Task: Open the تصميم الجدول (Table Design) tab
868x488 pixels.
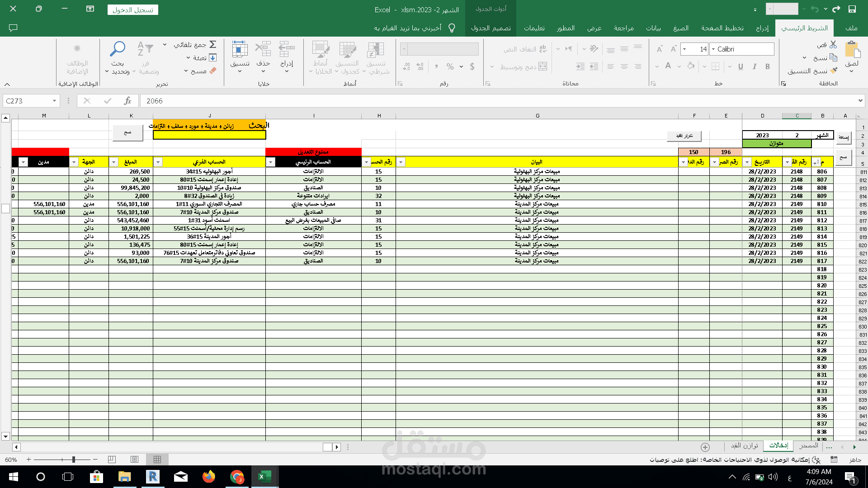Action: 491,28
